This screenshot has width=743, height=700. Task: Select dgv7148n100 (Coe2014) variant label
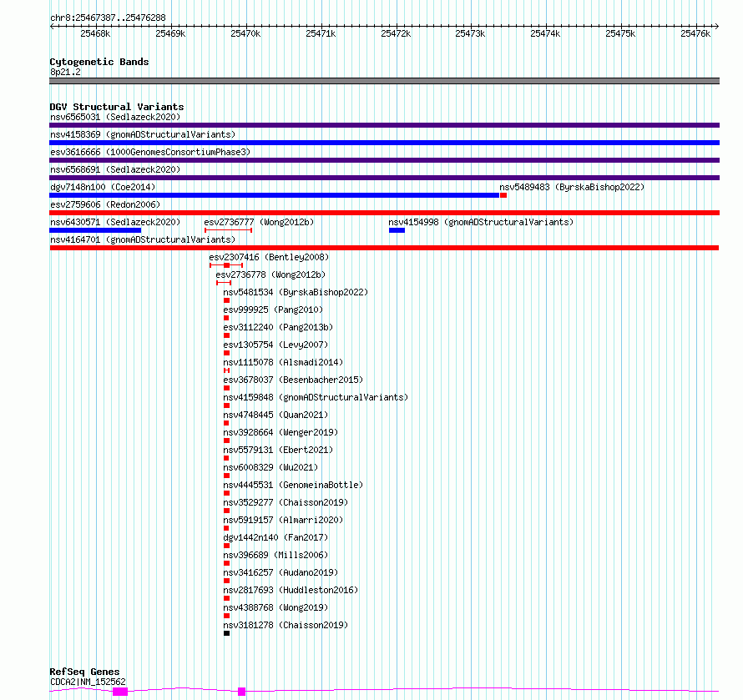[103, 187]
